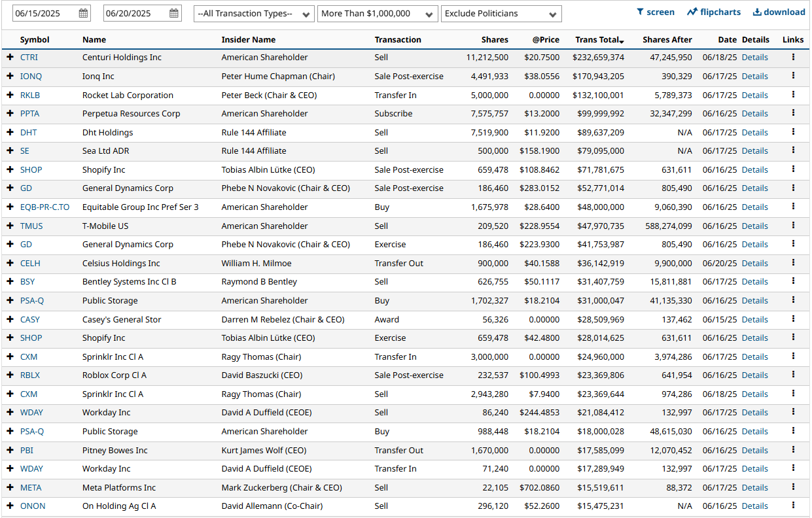Expand the RKLB row plus icon

coord(10,95)
